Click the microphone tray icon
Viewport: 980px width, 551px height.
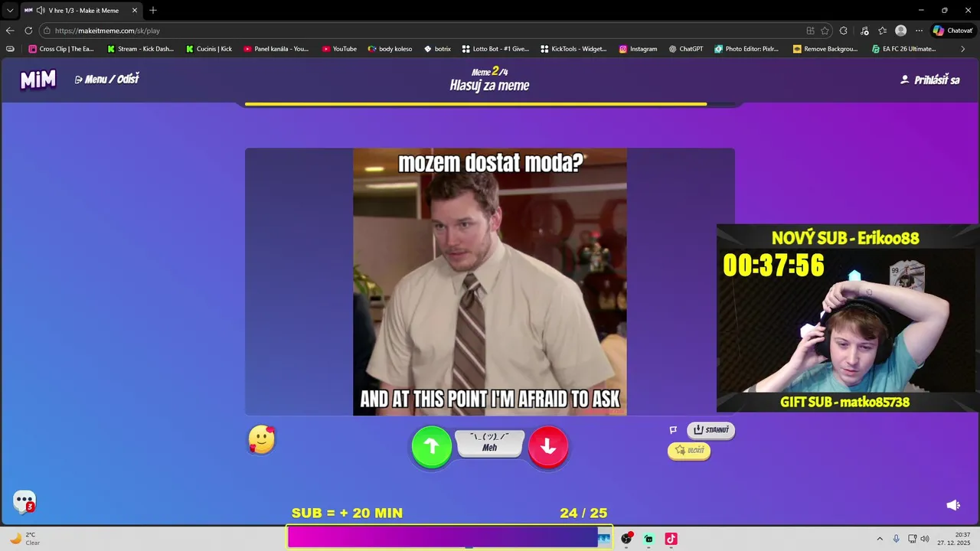tap(896, 539)
